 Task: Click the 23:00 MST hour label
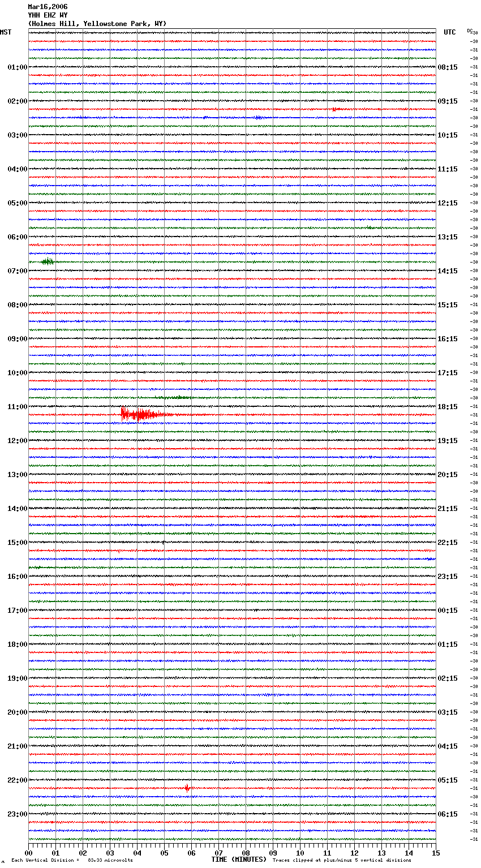(18, 814)
